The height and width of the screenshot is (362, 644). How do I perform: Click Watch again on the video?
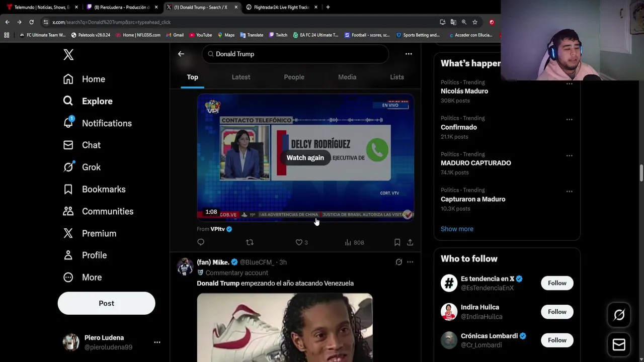305,158
